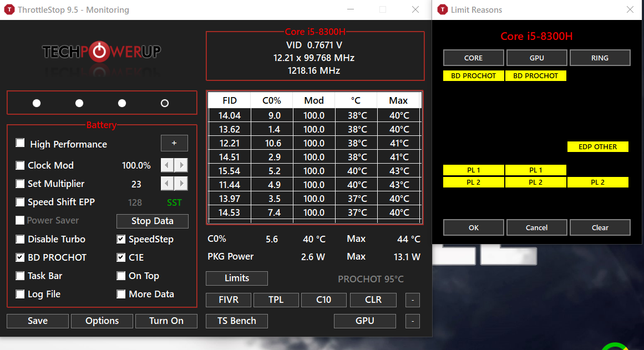The height and width of the screenshot is (350, 644).
Task: Click the CLR button to reset maximums
Action: [373, 300]
